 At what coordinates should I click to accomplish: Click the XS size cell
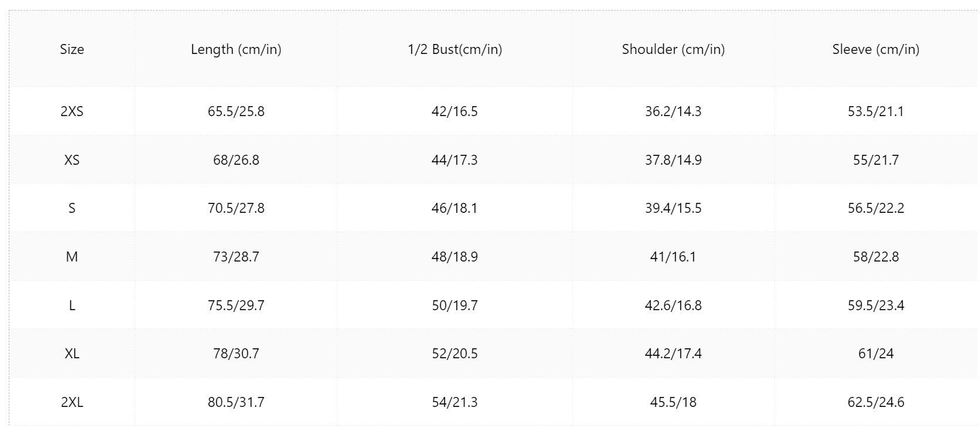[72, 160]
